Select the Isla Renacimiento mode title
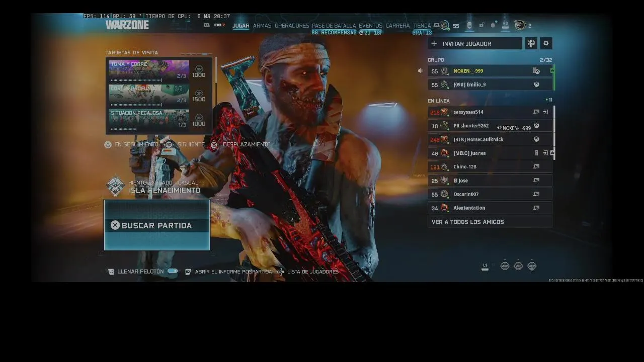This screenshot has width=644, height=362. coord(165,191)
